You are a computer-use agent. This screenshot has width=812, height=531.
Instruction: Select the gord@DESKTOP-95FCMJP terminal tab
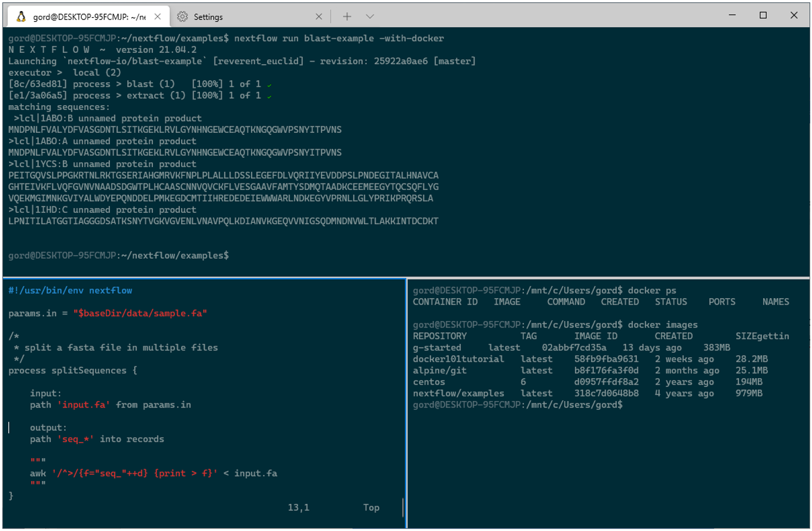(x=88, y=16)
